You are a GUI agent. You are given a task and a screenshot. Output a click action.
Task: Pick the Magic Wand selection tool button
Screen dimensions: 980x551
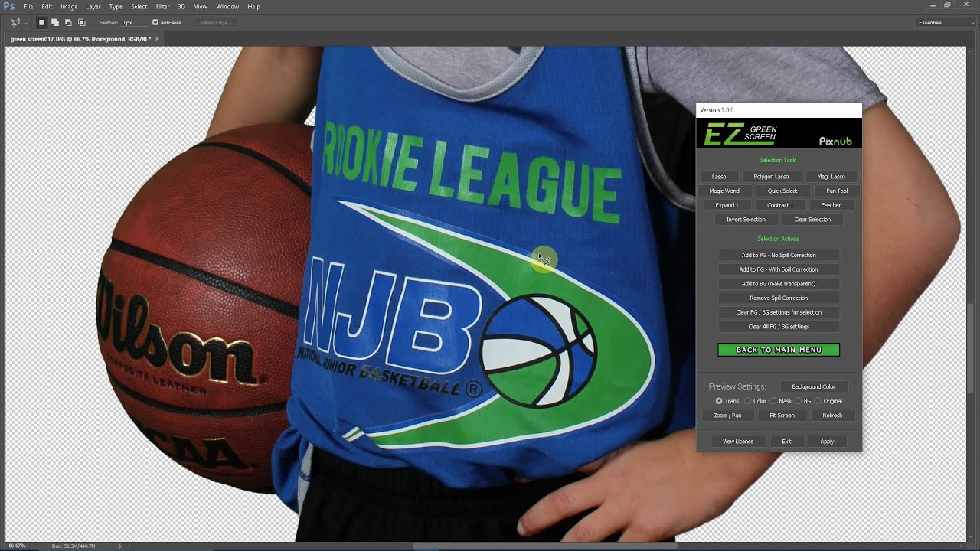(x=724, y=191)
